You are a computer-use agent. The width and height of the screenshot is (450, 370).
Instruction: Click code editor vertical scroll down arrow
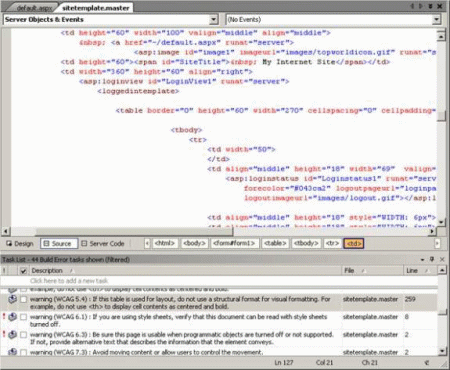pyautogui.click(x=441, y=222)
